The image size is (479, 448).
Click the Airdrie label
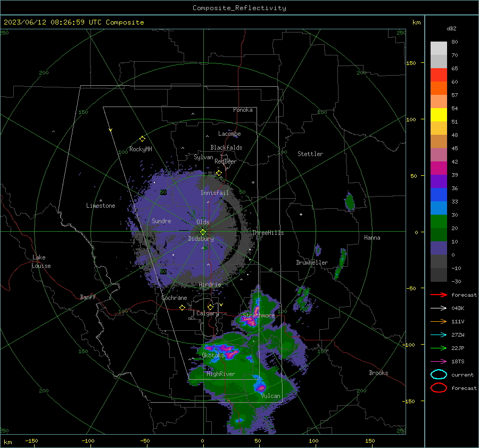tap(210, 284)
